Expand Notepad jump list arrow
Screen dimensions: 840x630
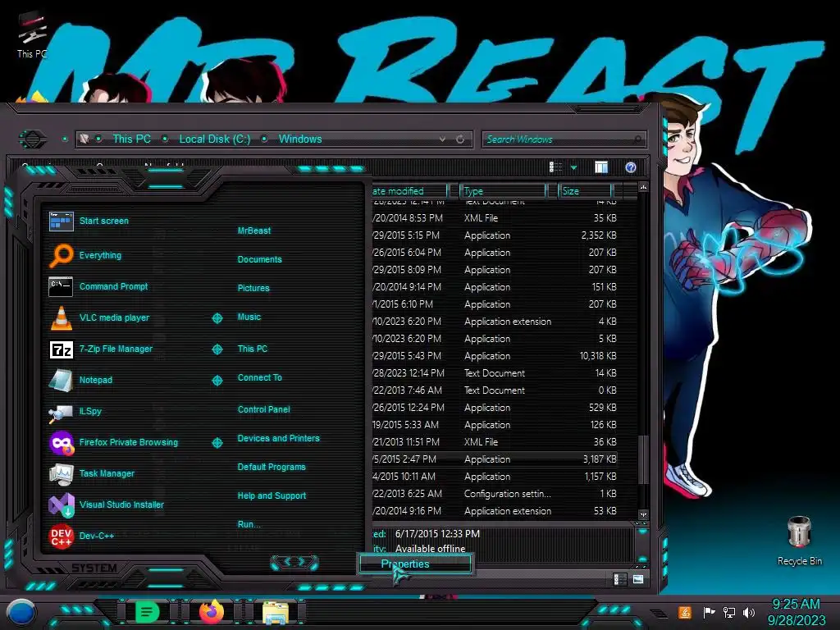click(217, 381)
